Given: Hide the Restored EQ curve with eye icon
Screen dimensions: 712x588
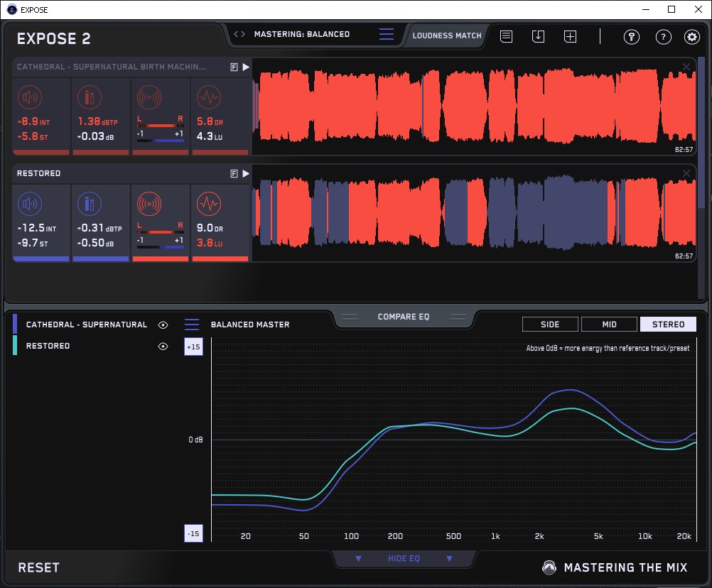Looking at the screenshot, I should tap(163, 346).
